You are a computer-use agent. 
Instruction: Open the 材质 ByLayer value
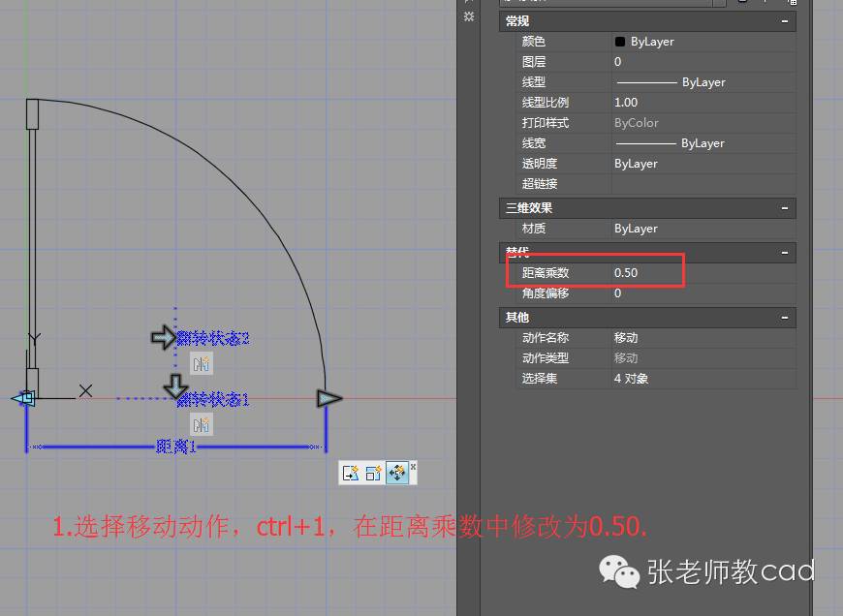703,229
